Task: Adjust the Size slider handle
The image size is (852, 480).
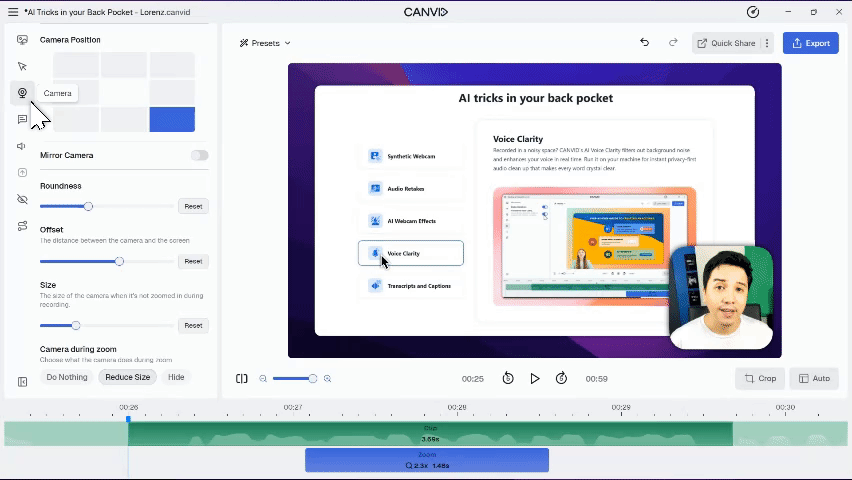Action: [x=76, y=326]
